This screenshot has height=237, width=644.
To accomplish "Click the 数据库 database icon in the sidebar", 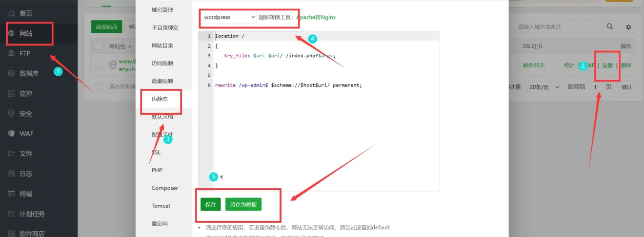I will pyautogui.click(x=11, y=73).
